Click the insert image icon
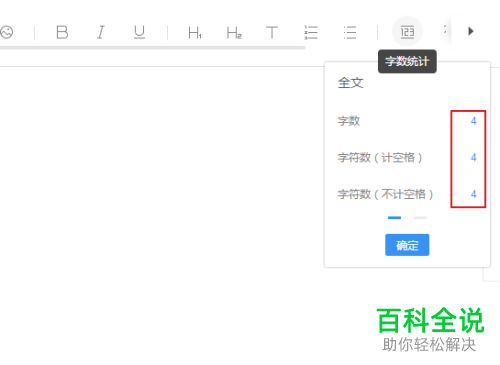This screenshot has width=500, height=365. (x=7, y=32)
